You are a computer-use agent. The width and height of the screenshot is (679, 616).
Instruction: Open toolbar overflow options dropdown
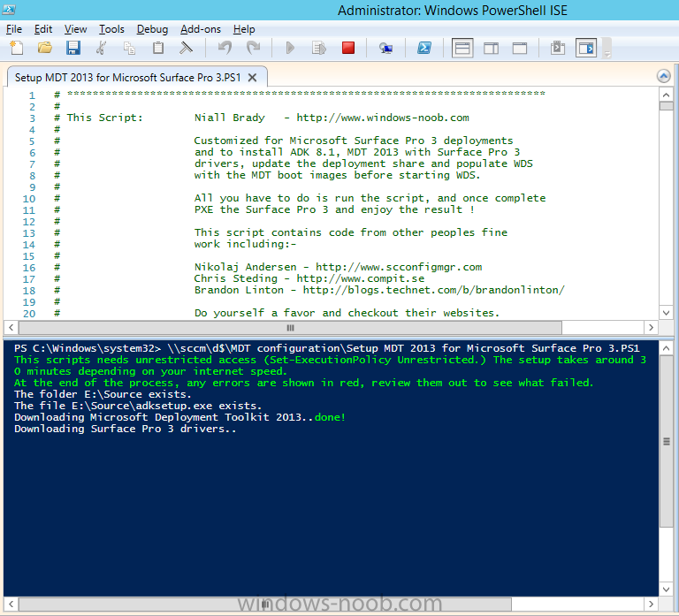[607, 49]
